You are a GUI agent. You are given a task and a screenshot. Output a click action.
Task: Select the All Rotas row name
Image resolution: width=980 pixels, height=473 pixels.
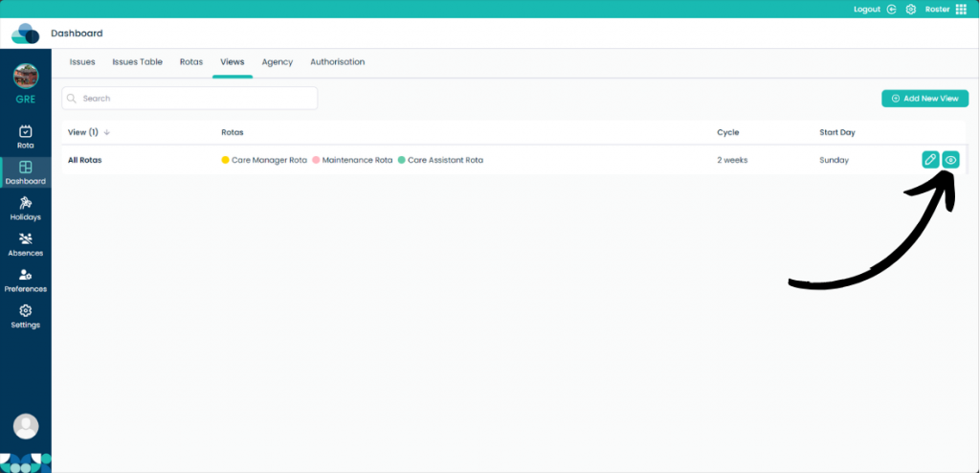coord(85,160)
